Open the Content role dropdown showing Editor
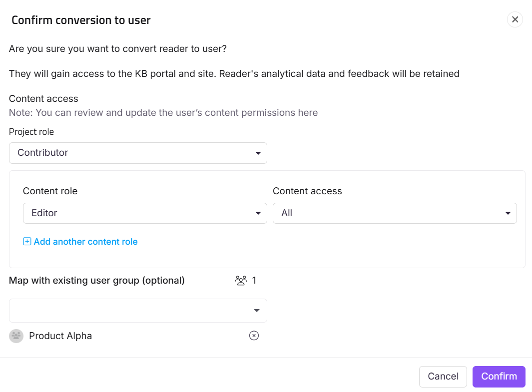The image size is (532, 392). click(x=145, y=213)
